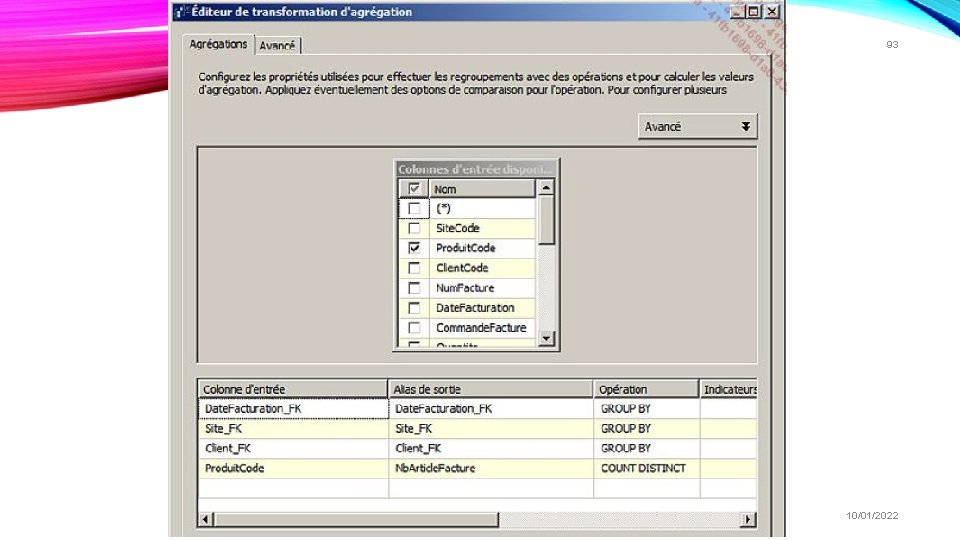Switch to the Agrégations tab
960x540 pixels.
click(x=218, y=44)
